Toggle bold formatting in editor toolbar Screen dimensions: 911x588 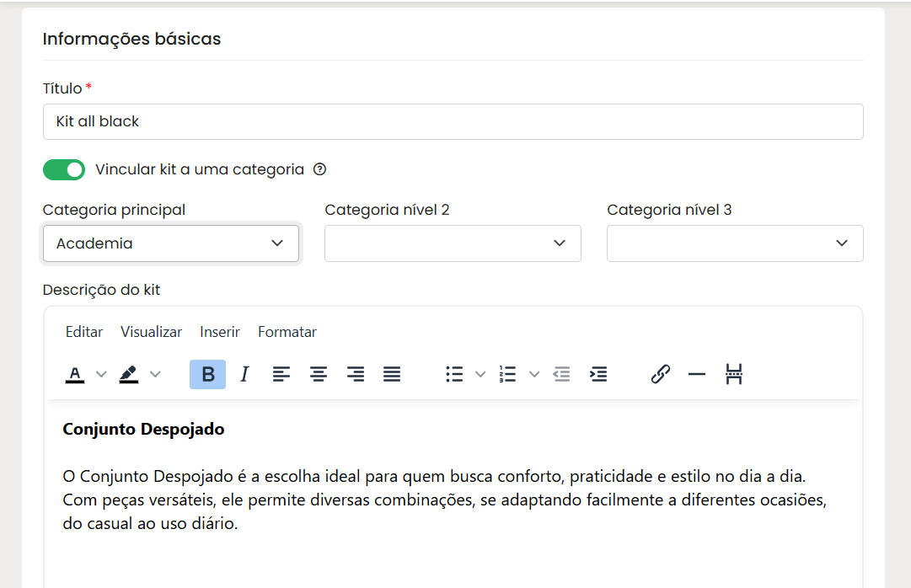click(x=207, y=374)
